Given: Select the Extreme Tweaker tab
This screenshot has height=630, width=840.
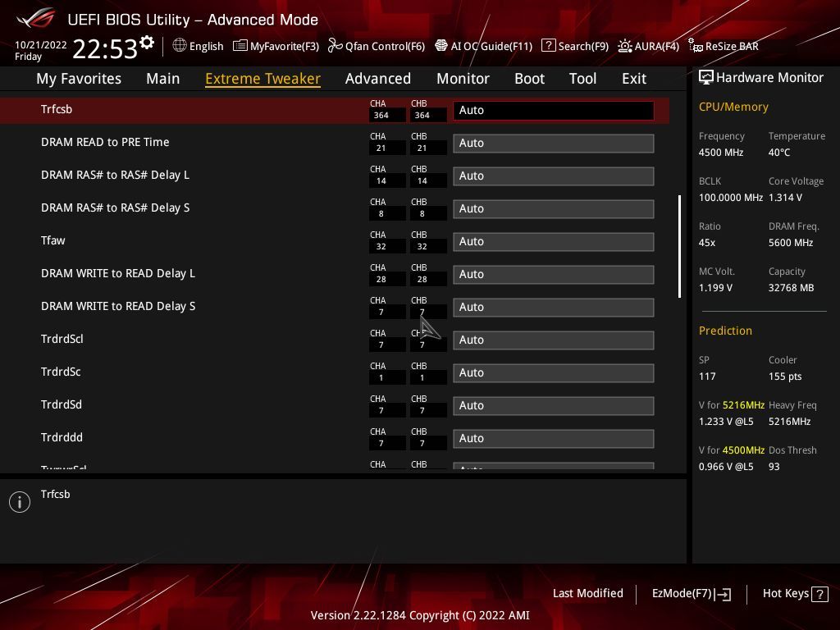Looking at the screenshot, I should tap(263, 79).
